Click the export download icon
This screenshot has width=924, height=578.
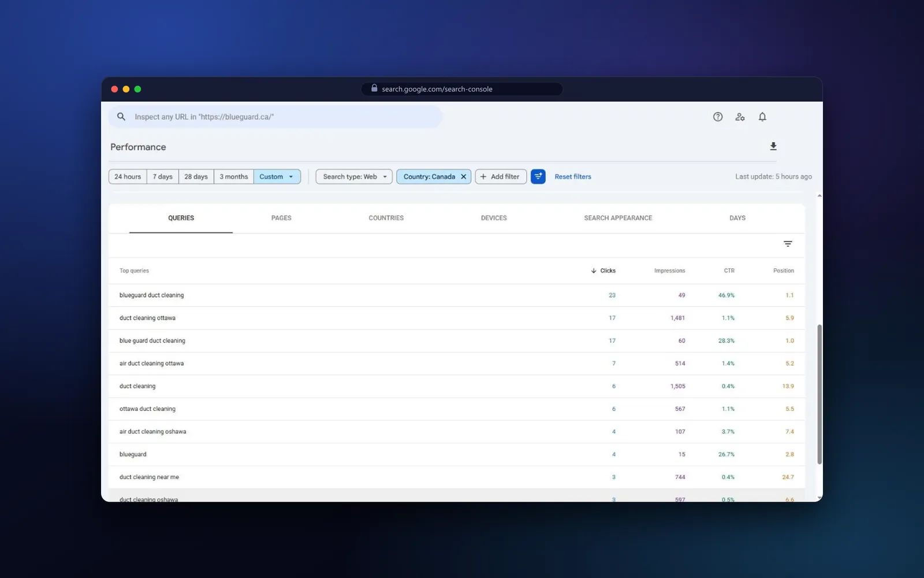click(x=773, y=146)
